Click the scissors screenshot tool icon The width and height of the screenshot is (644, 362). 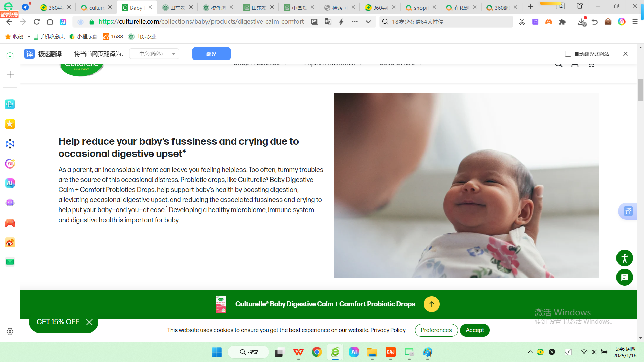(522, 22)
